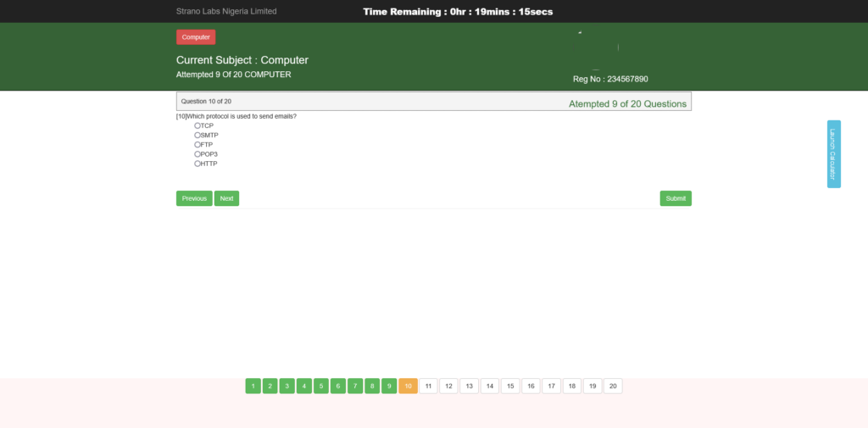Navigate to question 16
Screen dimensions: 868x428
pyautogui.click(x=531, y=386)
